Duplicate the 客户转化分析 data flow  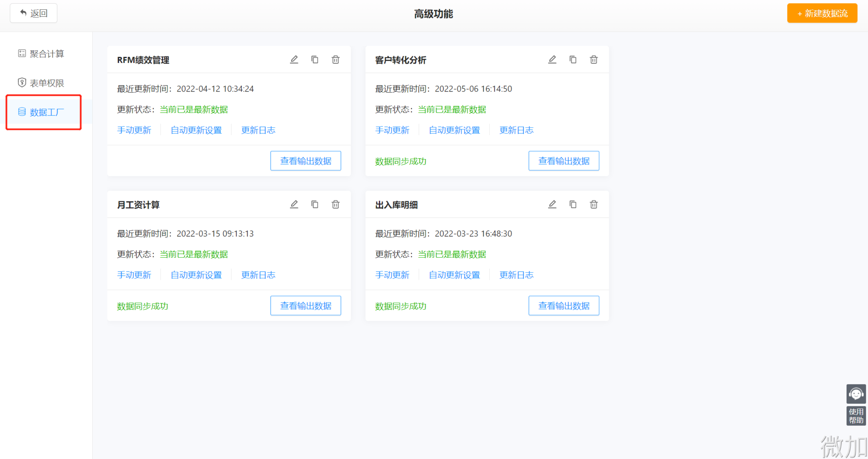coord(573,60)
